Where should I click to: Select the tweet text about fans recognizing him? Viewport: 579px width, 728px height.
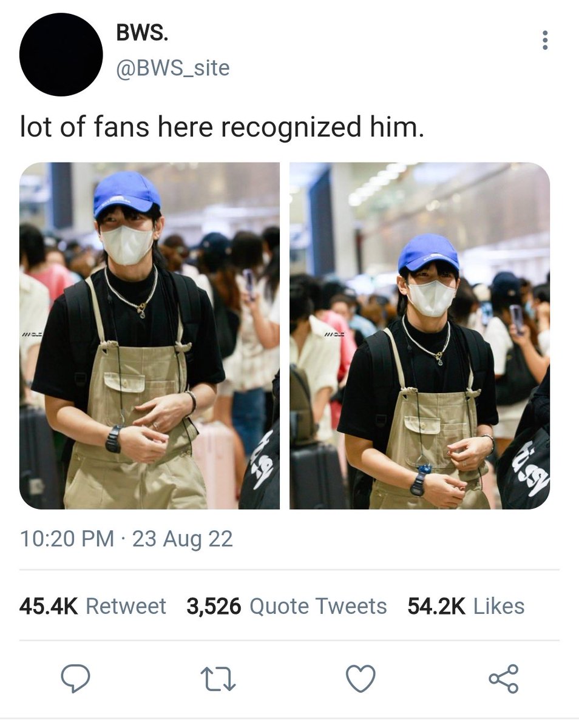pyautogui.click(x=222, y=128)
